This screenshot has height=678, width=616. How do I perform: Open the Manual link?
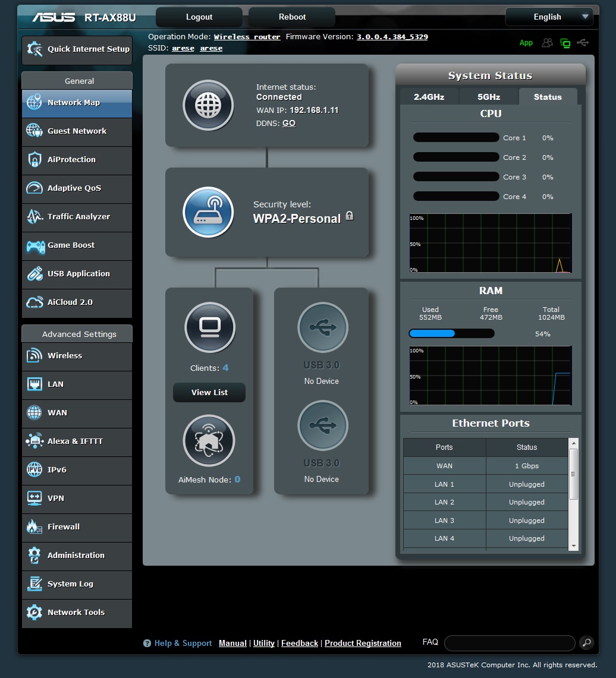[232, 644]
